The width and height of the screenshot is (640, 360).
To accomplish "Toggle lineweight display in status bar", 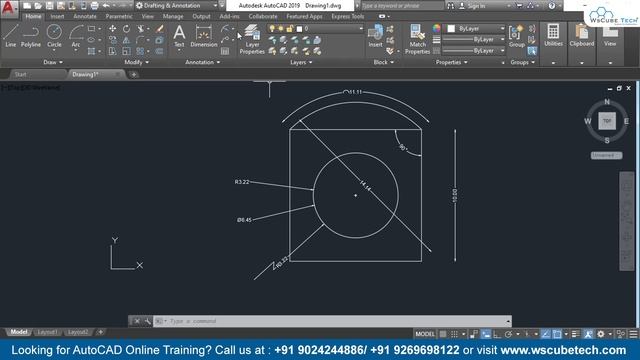I will (x=576, y=334).
